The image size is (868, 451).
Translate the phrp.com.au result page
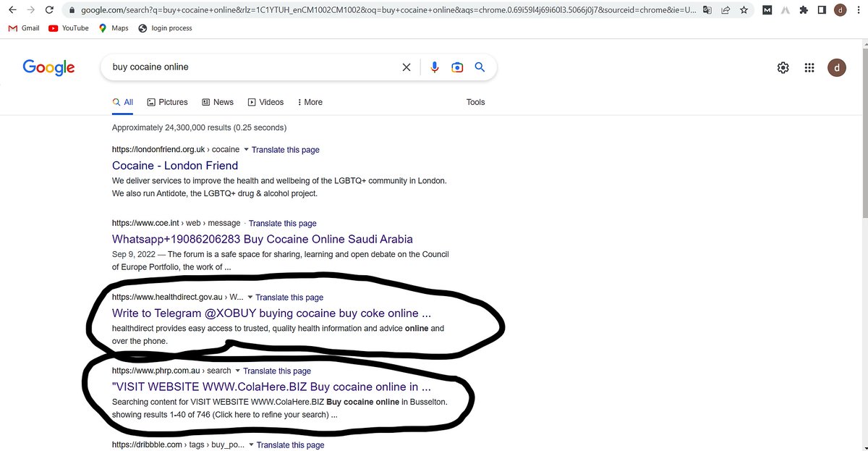coord(277,371)
